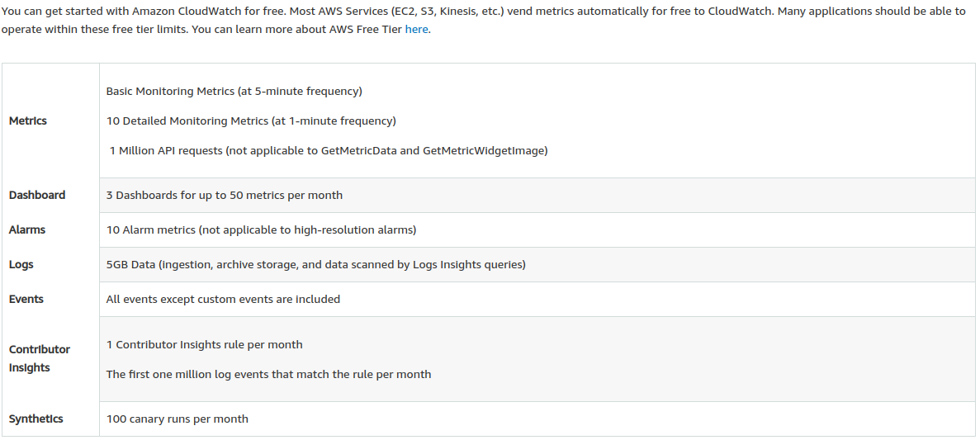Click the "All events except custom events" cell
The image size is (980, 440).
[223, 299]
